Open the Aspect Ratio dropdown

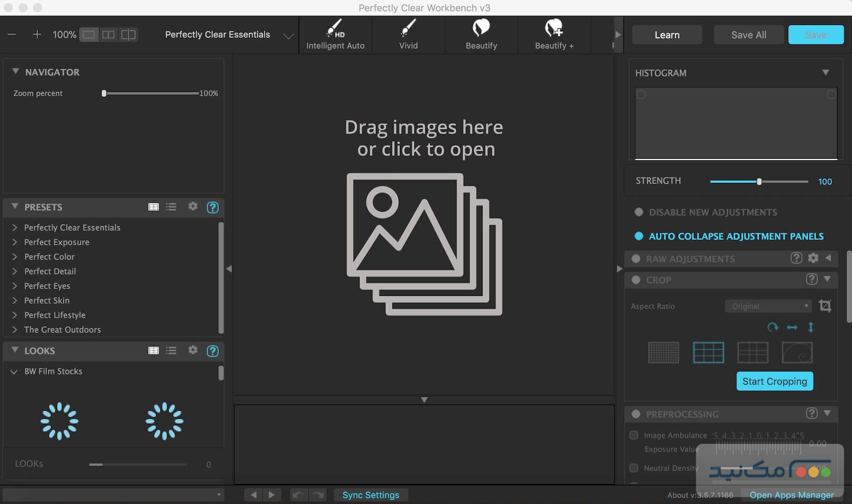(768, 306)
